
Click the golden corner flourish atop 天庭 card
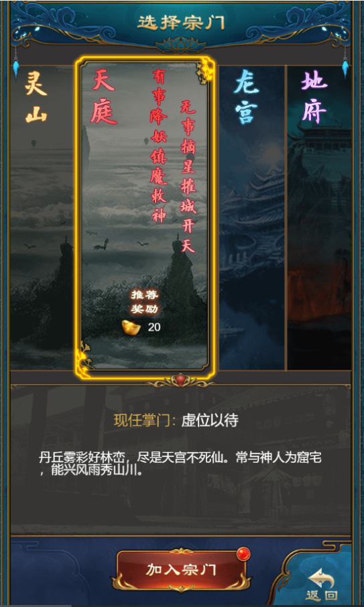pos(204,70)
